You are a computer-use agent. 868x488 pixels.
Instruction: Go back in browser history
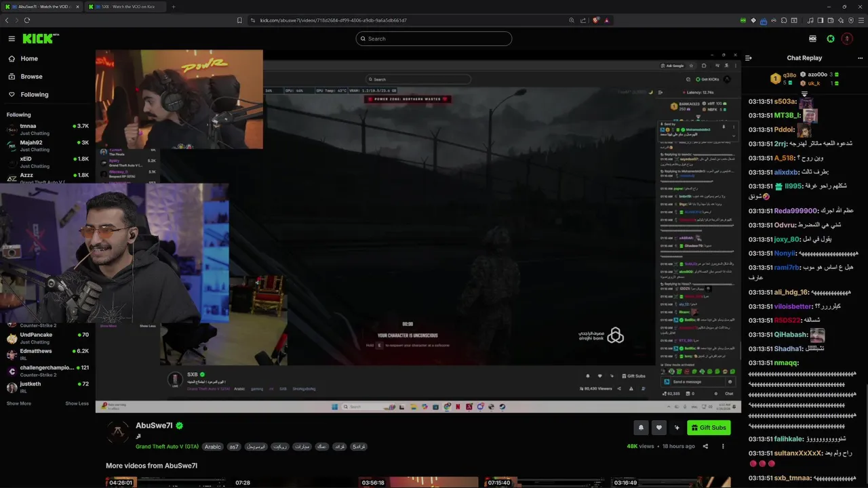(7, 20)
